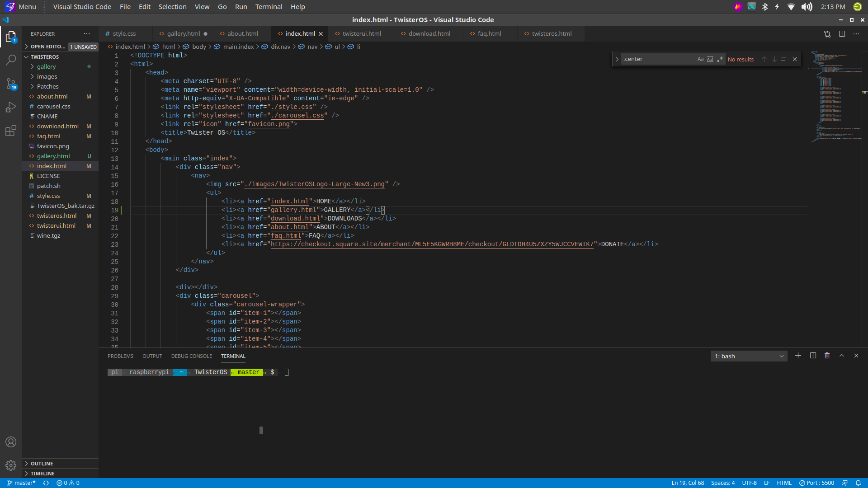This screenshot has width=868, height=488.
Task: Select the PROBLEMS tab in panel
Action: point(120,356)
